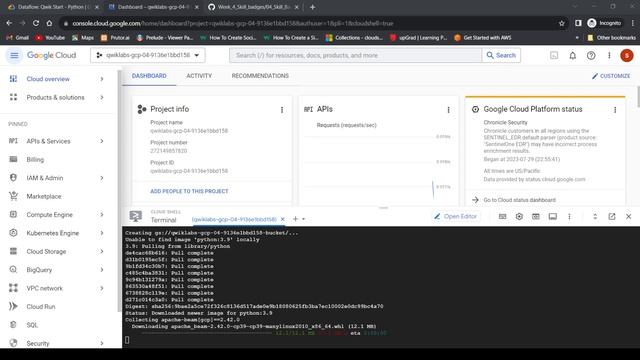Follow Go to Cloud status dashboard link
640x360 pixels.
[x=519, y=200]
